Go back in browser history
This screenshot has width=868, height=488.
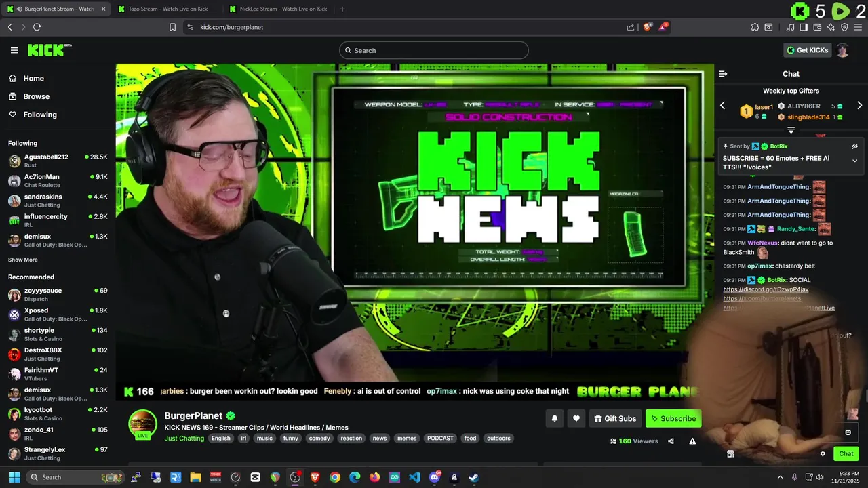pyautogui.click(x=9, y=27)
